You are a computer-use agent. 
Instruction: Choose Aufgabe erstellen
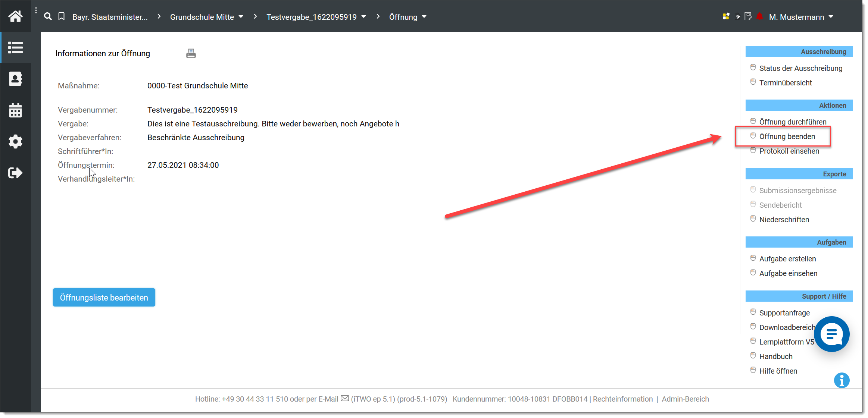point(787,259)
